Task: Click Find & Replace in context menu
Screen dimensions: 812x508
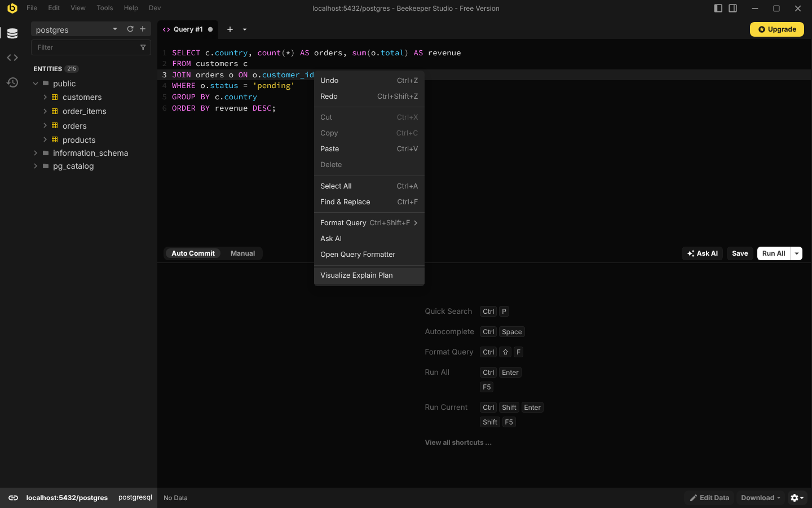Action: 369,202
